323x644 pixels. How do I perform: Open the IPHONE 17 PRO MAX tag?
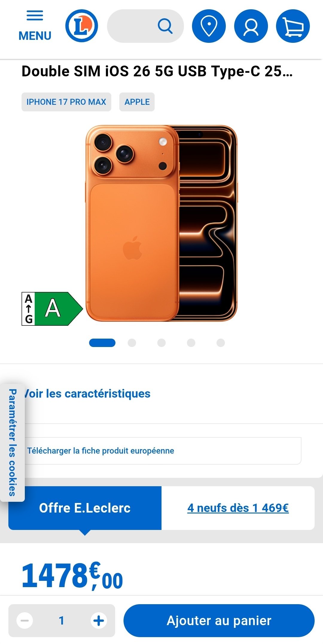point(66,102)
